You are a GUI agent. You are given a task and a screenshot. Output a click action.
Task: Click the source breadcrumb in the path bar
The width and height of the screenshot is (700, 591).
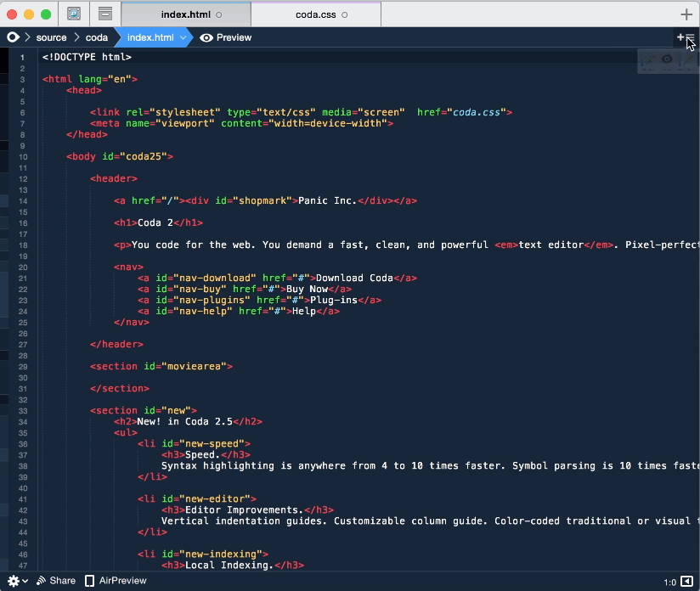[51, 37]
